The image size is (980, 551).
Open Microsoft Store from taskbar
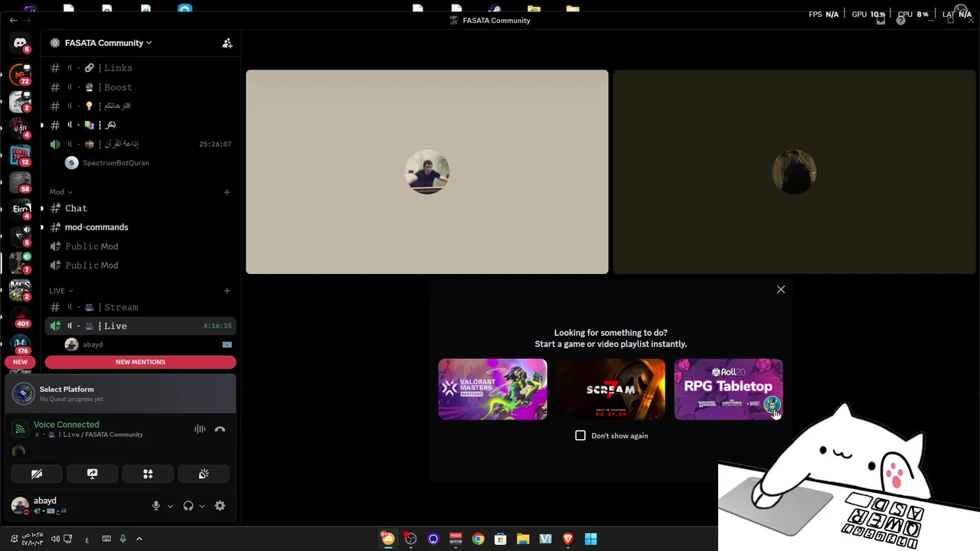coord(500,539)
